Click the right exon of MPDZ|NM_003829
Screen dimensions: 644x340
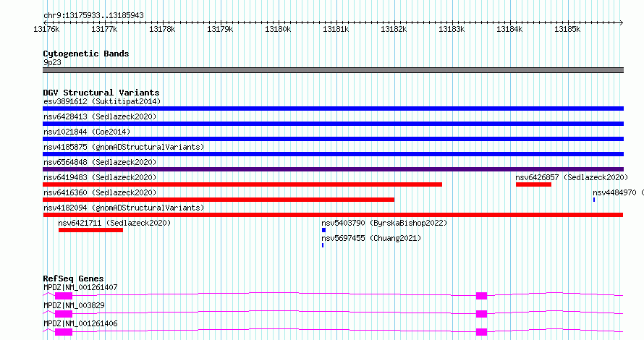481,314
